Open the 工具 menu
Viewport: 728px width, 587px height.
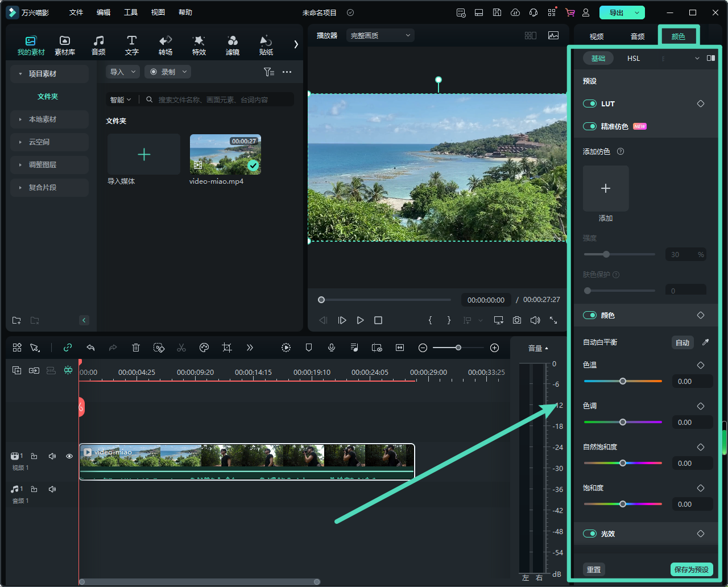(131, 13)
